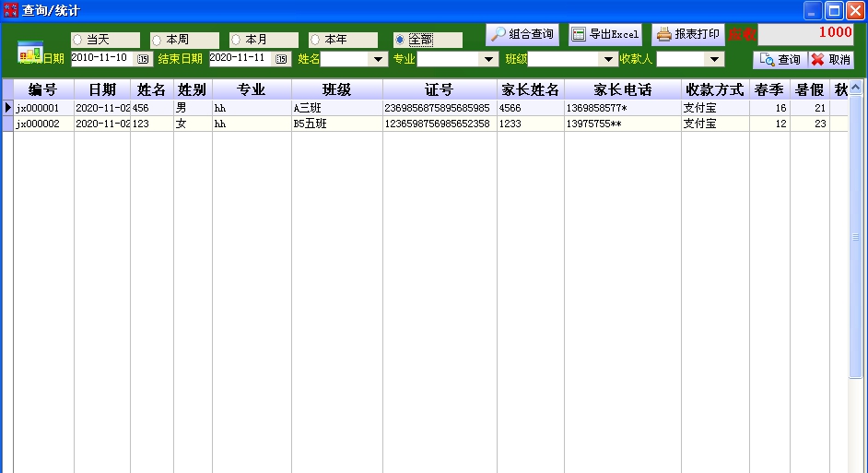
Task: Expand the 姓名 dropdown list
Action: tap(378, 59)
